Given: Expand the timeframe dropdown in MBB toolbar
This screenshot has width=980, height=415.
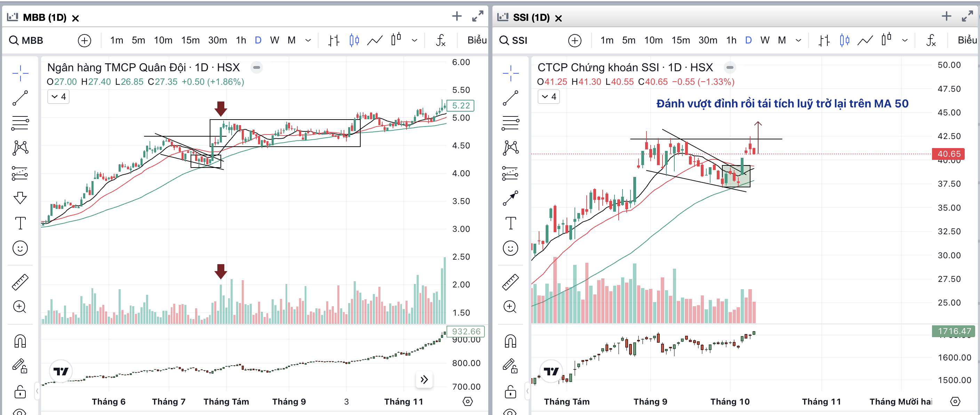Looking at the screenshot, I should (x=308, y=40).
